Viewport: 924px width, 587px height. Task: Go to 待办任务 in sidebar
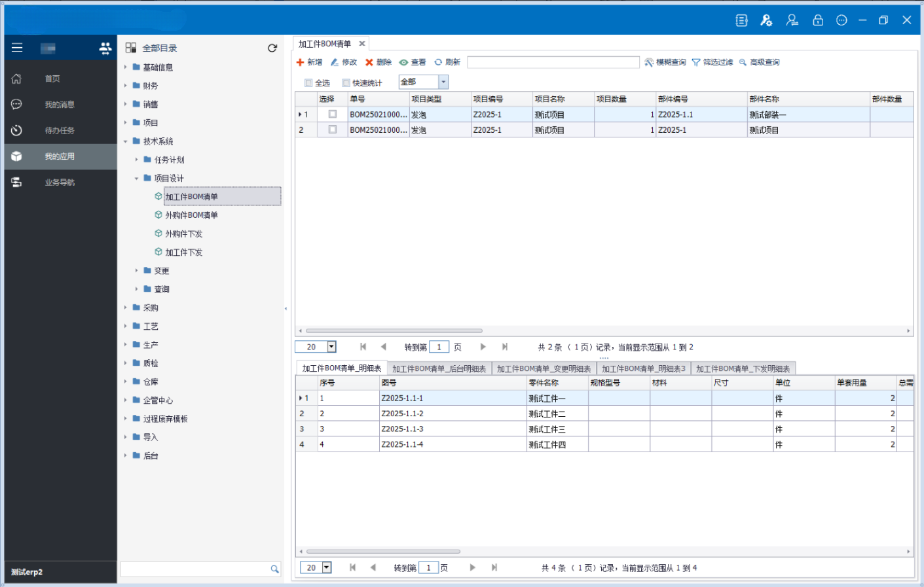click(x=59, y=131)
